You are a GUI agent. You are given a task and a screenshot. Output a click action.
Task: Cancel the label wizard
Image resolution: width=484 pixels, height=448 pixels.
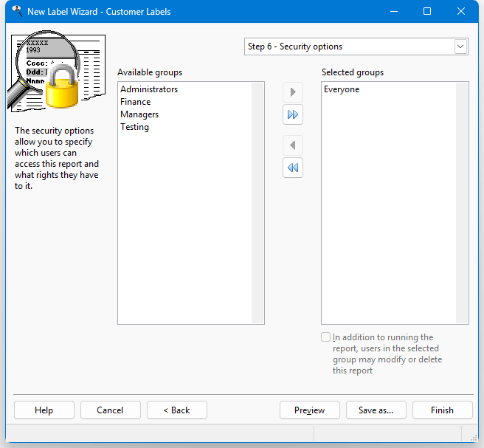110,410
